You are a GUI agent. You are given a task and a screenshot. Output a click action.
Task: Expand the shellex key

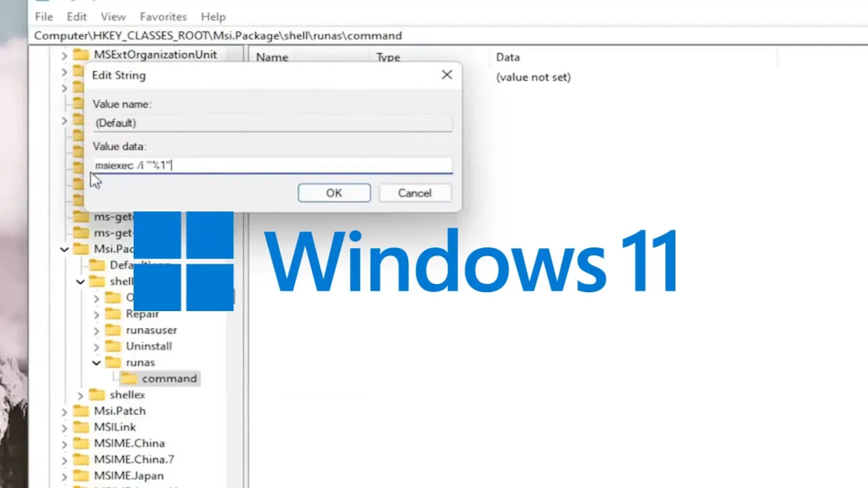tap(80, 394)
